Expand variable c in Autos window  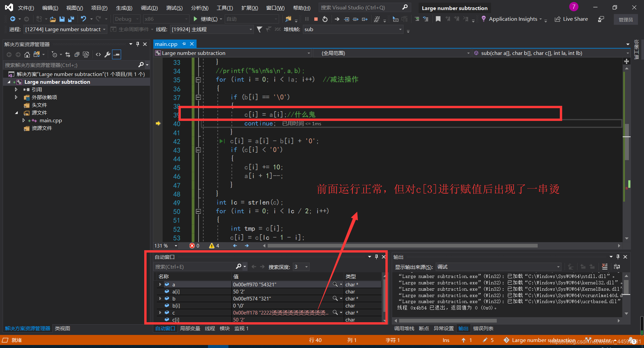[160, 312]
